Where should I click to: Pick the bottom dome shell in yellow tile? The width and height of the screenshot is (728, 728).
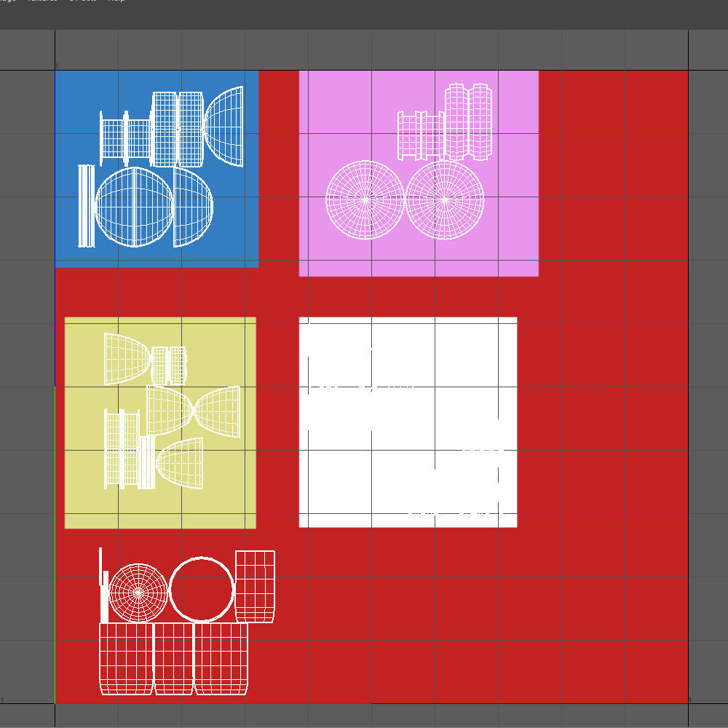pyautogui.click(x=180, y=463)
